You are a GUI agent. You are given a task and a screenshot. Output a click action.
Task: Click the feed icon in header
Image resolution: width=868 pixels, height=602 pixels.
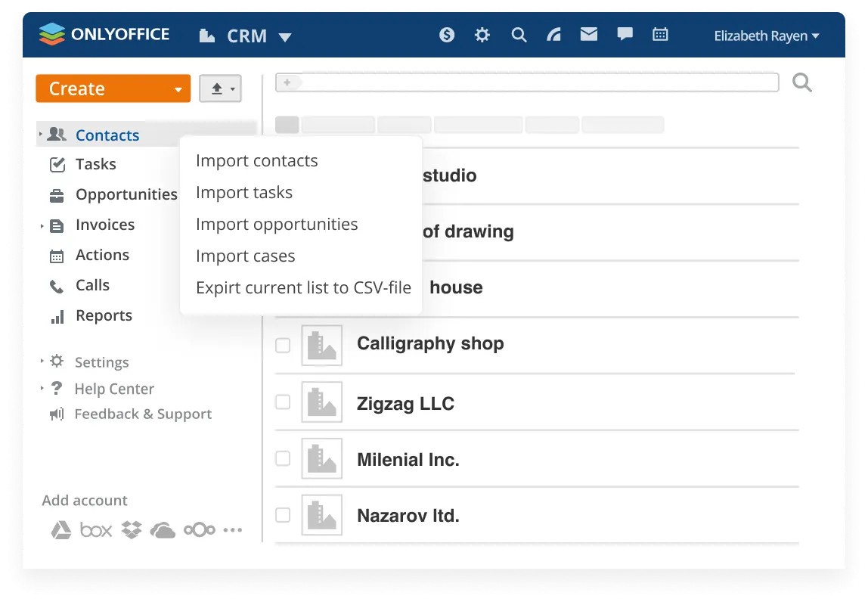pyautogui.click(x=554, y=35)
